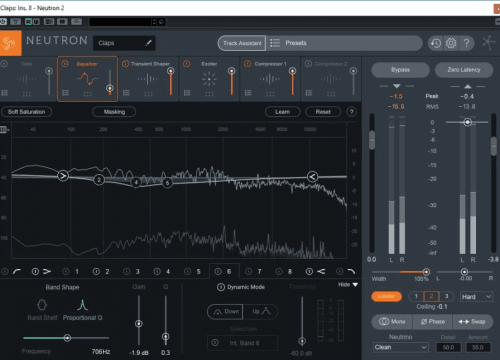Open Gate module preset list icon
The height and width of the screenshot is (360, 500).
[4, 93]
